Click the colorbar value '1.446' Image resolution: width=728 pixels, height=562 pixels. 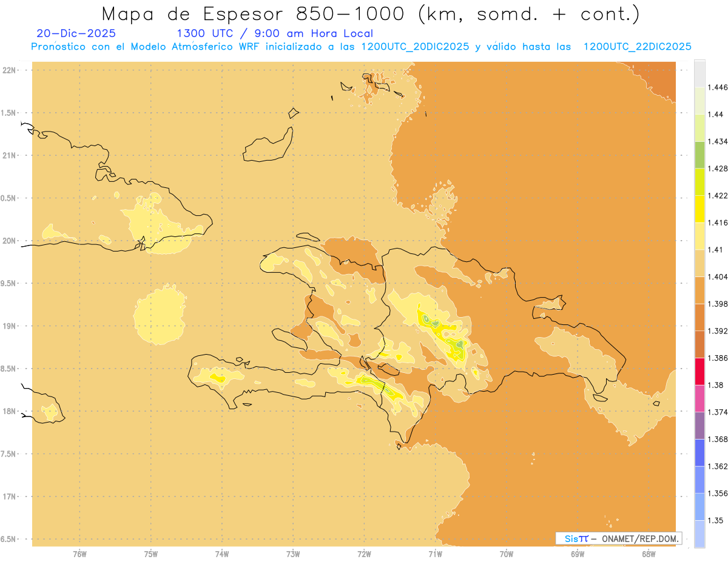[x=719, y=87]
